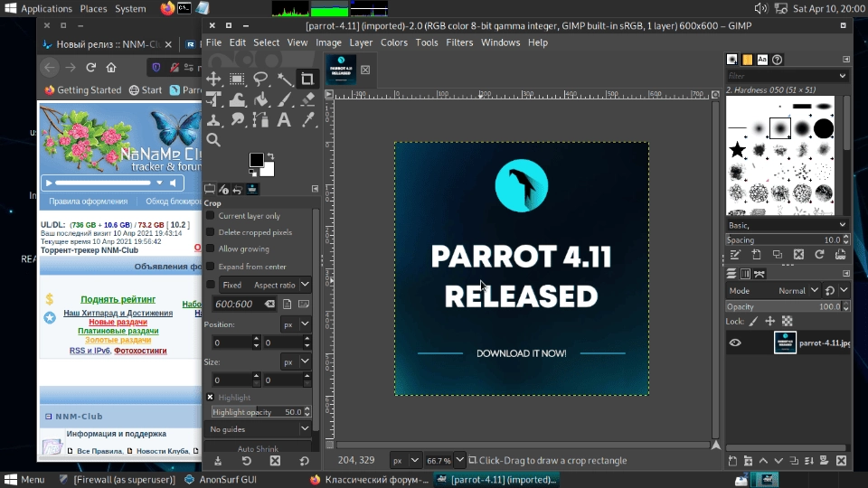Image resolution: width=868 pixels, height=488 pixels.
Task: Disable the Highlight checkbox
Action: pyautogui.click(x=211, y=397)
